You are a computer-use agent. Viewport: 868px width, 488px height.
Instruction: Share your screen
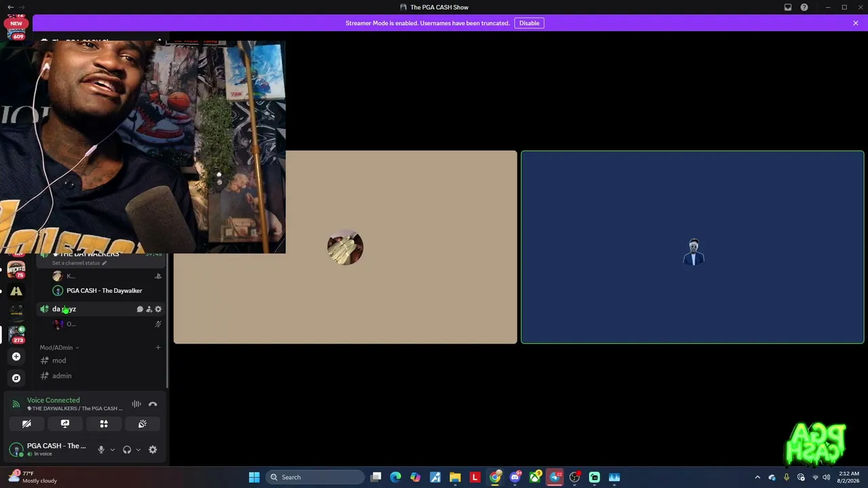click(65, 424)
